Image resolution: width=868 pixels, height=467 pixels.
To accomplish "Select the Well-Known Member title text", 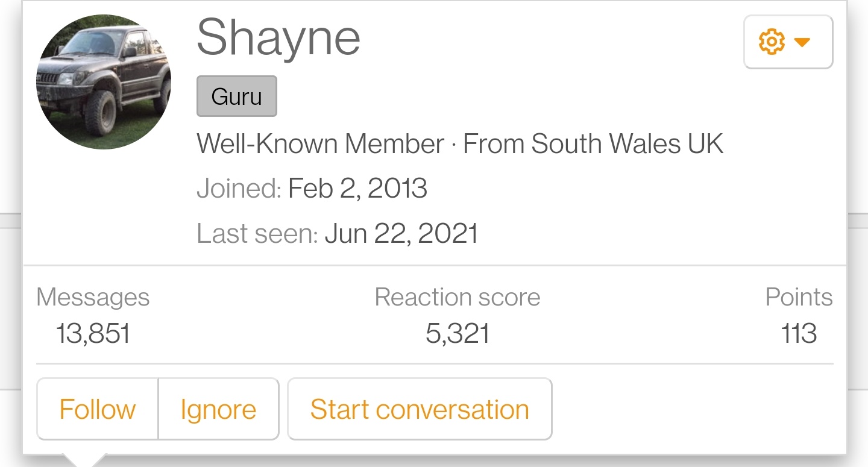I will 321,144.
